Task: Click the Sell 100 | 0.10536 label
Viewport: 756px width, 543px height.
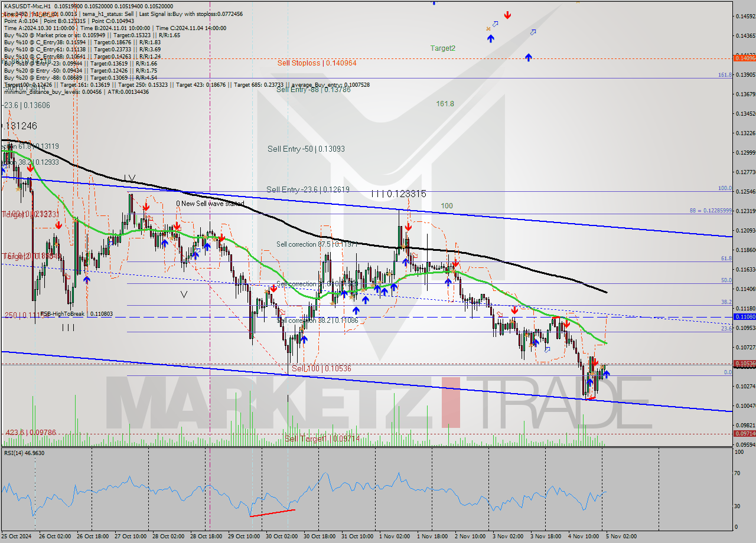Action: 321,368
